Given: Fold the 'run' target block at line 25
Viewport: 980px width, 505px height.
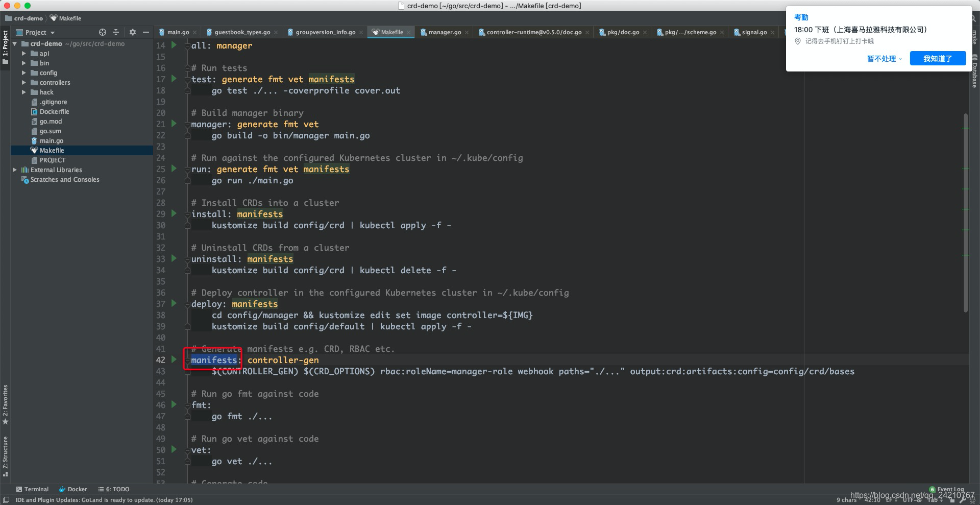Looking at the screenshot, I should [x=187, y=169].
